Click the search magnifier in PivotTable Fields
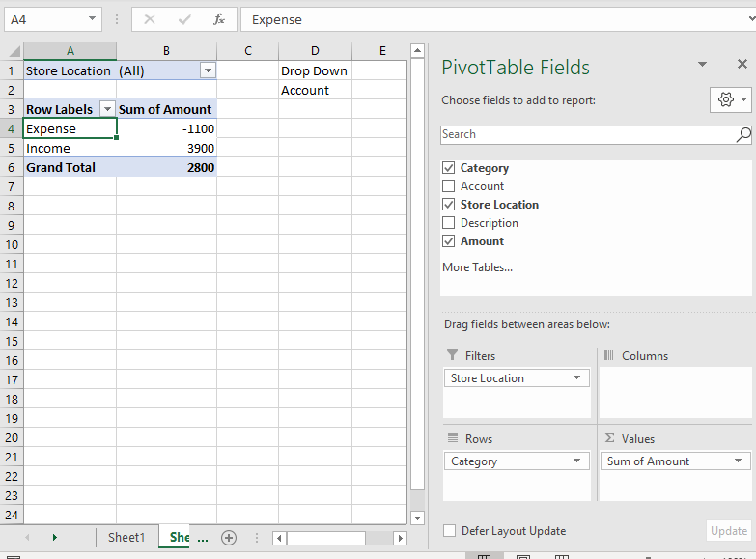The image size is (756, 559). tap(743, 134)
